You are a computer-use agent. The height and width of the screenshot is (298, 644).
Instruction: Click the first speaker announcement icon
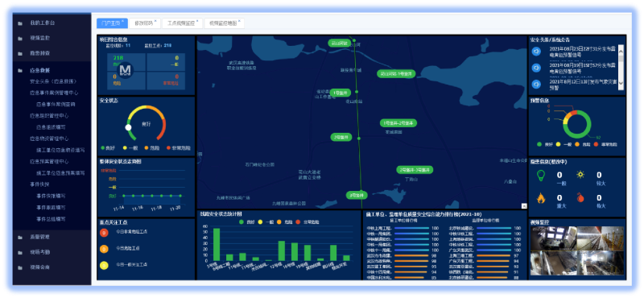click(x=536, y=52)
